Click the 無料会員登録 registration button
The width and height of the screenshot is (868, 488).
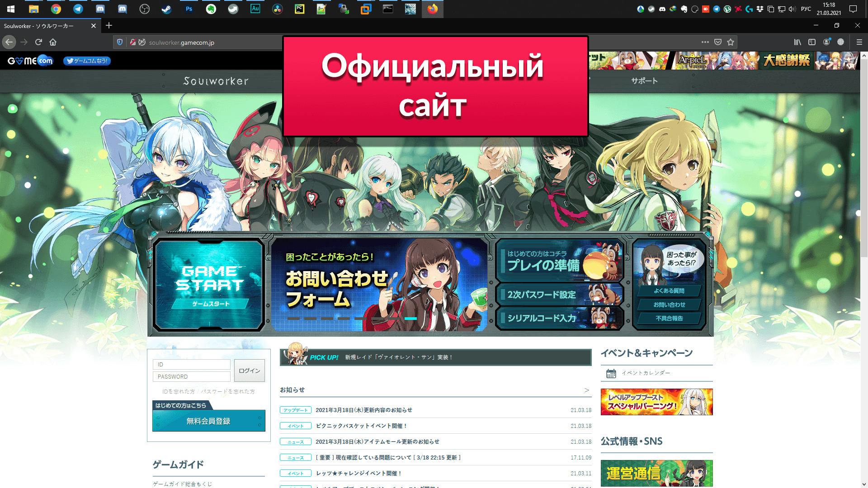click(209, 421)
